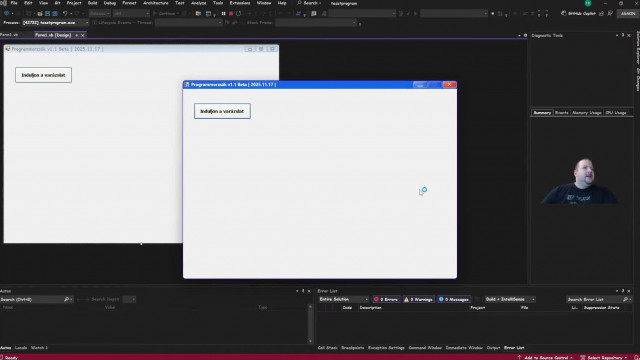
Task: Switch to the Watch 1 tab
Action: tap(39, 348)
